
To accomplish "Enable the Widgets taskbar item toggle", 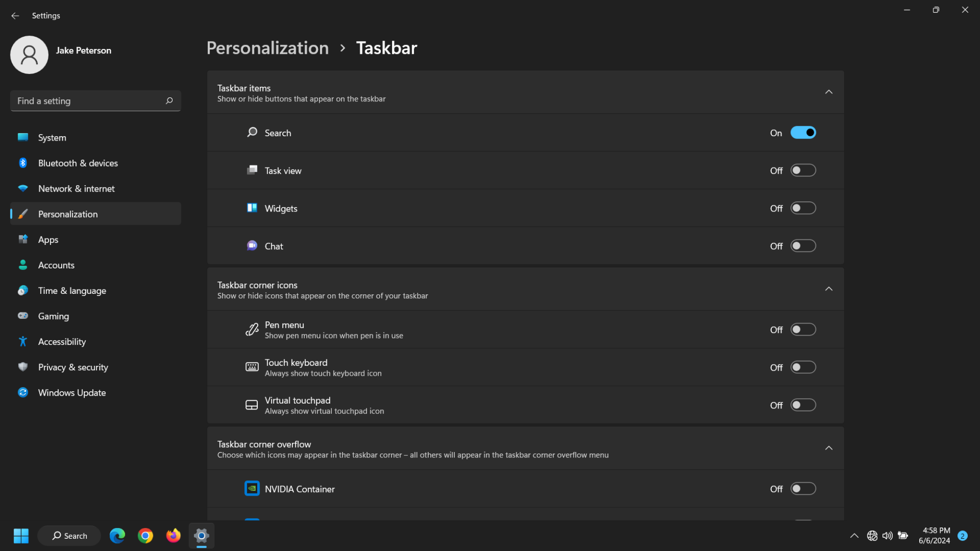I will tap(803, 208).
